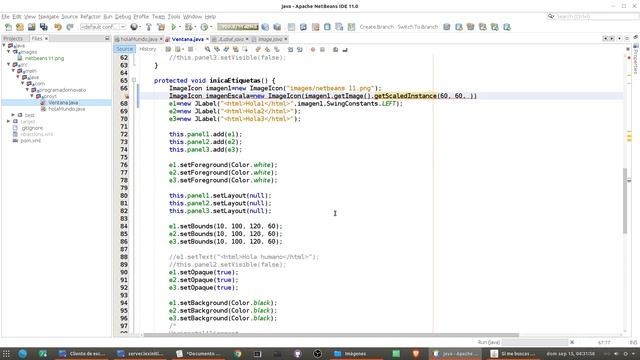Run the project with green play icon
The height and width of the screenshot is (360, 640).
(x=173, y=27)
